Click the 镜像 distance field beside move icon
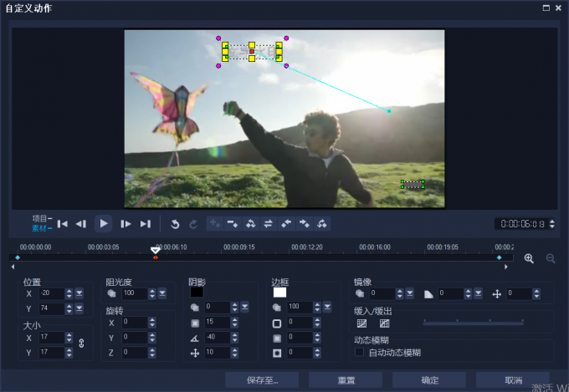The width and height of the screenshot is (569, 392). [520, 293]
